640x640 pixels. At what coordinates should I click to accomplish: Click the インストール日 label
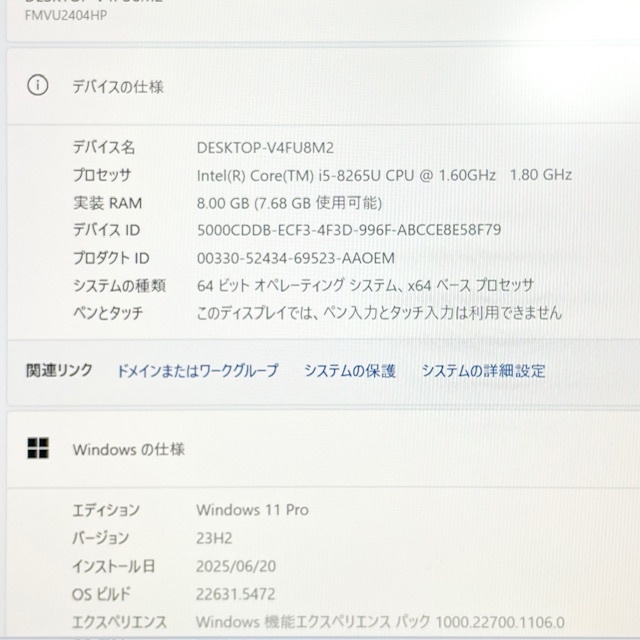(113, 566)
